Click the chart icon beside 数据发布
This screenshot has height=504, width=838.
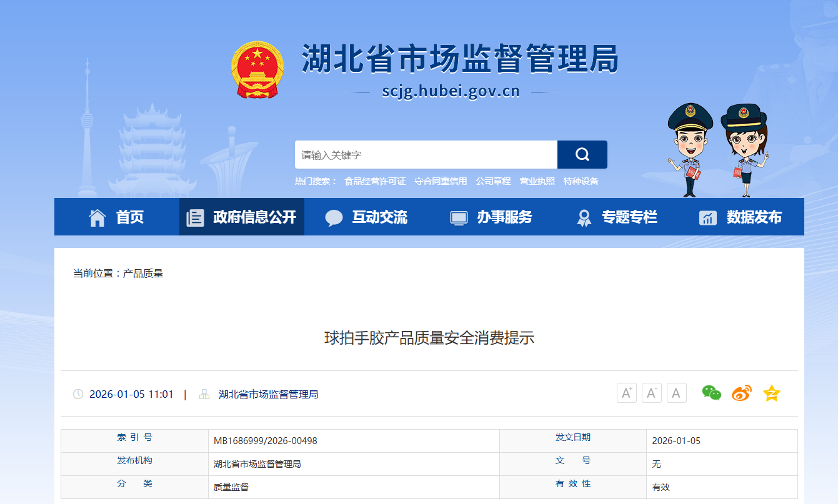coord(708,217)
